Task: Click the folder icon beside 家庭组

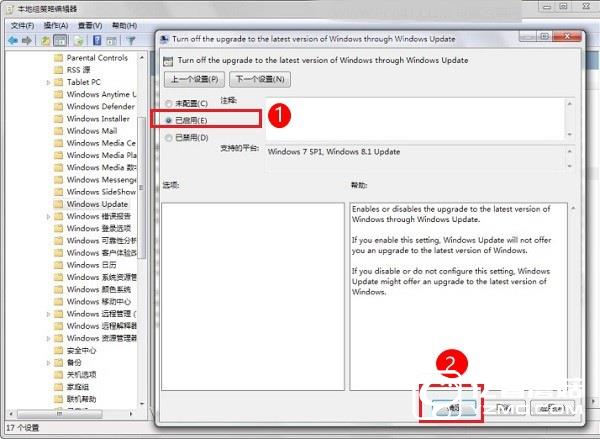Action: pos(59,387)
